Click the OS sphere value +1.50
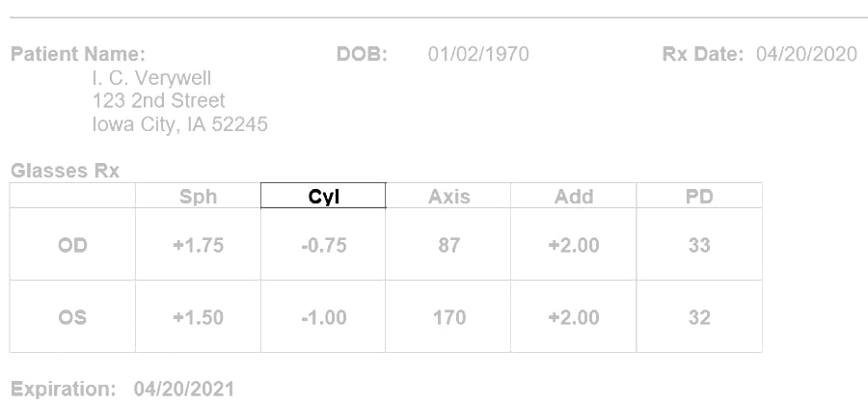This screenshot has height=405, width=868. 198,317
